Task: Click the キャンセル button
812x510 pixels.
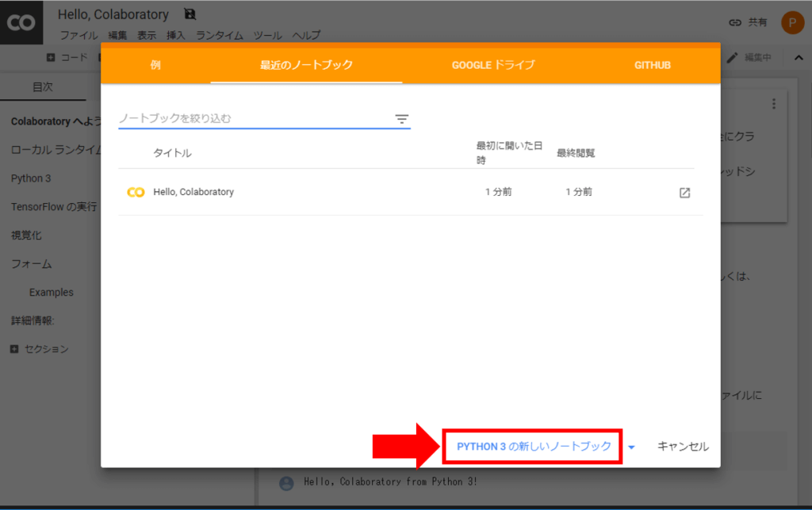Action: click(683, 447)
